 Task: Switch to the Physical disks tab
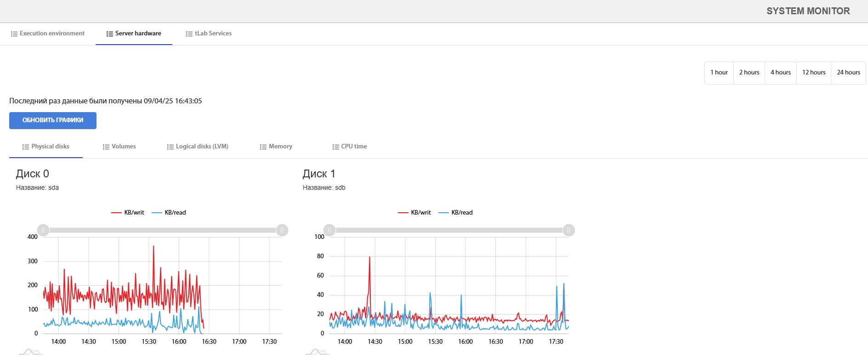(x=46, y=147)
